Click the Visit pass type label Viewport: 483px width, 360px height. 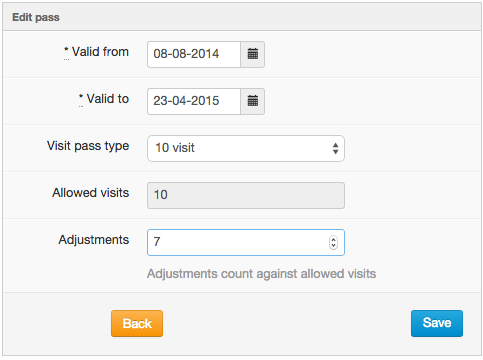(88, 146)
